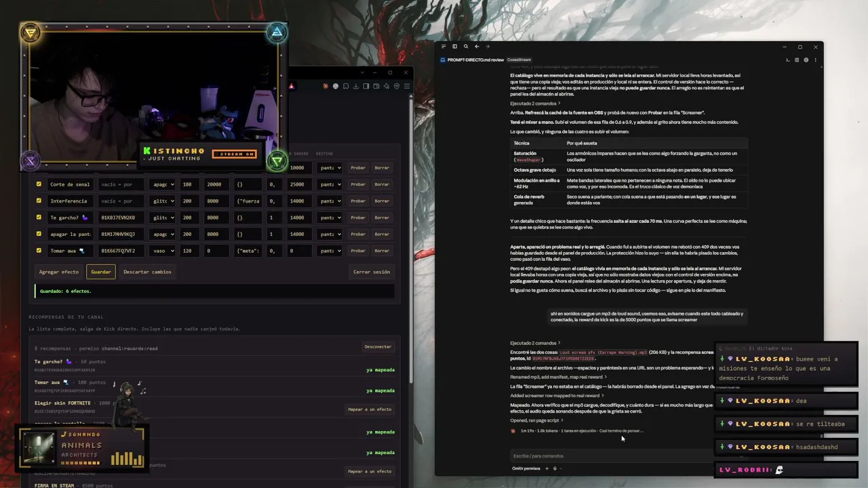This screenshot has height=488, width=868.
Task: Click Probar in the Corte de senal row
Action: pos(358,184)
